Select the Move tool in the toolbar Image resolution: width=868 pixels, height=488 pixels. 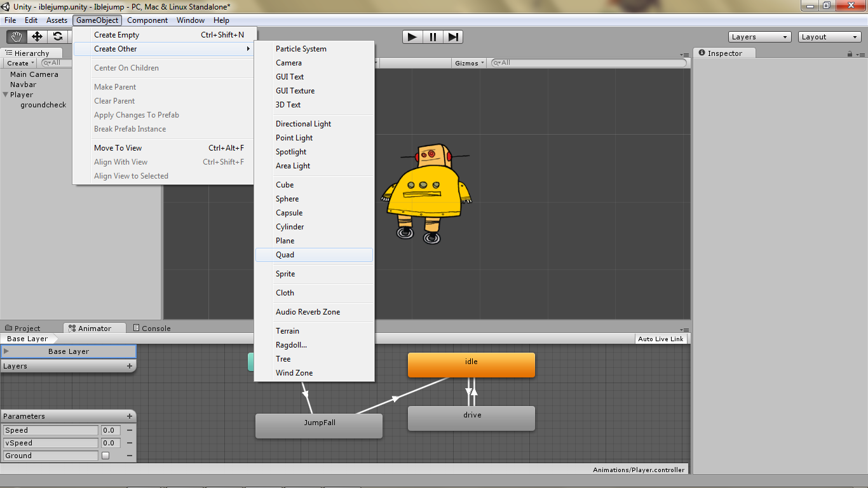click(36, 36)
